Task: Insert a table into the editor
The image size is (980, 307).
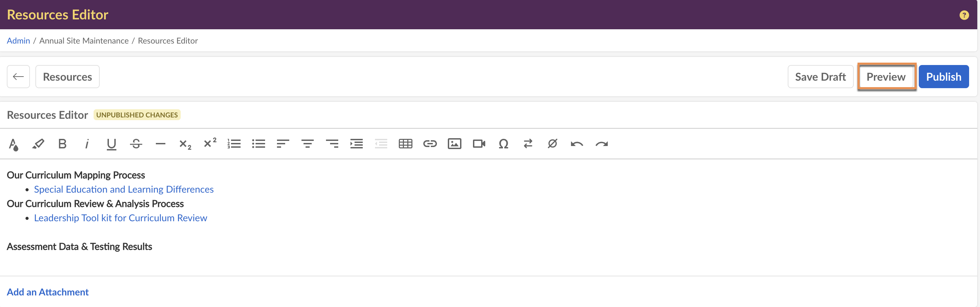Action: (x=405, y=144)
